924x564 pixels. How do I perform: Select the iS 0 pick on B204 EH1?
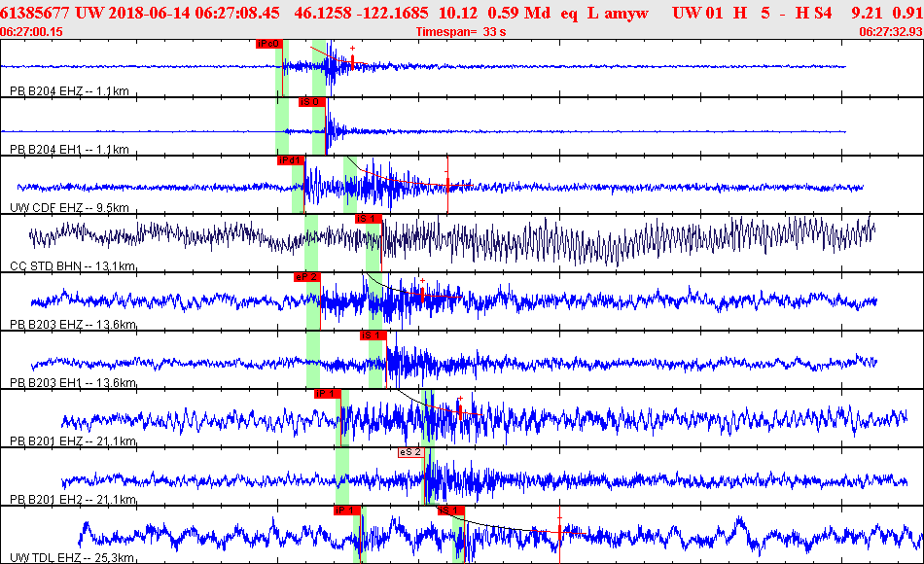(311, 102)
